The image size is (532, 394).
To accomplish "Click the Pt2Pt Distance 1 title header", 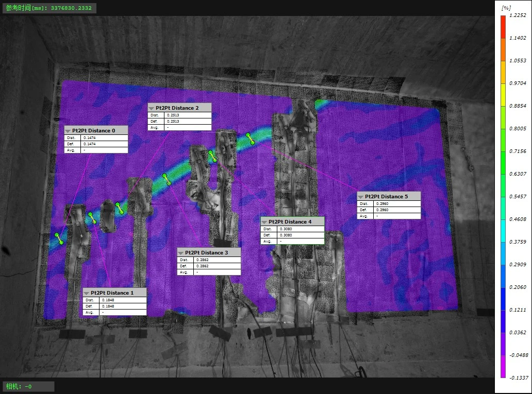I will point(115,293).
